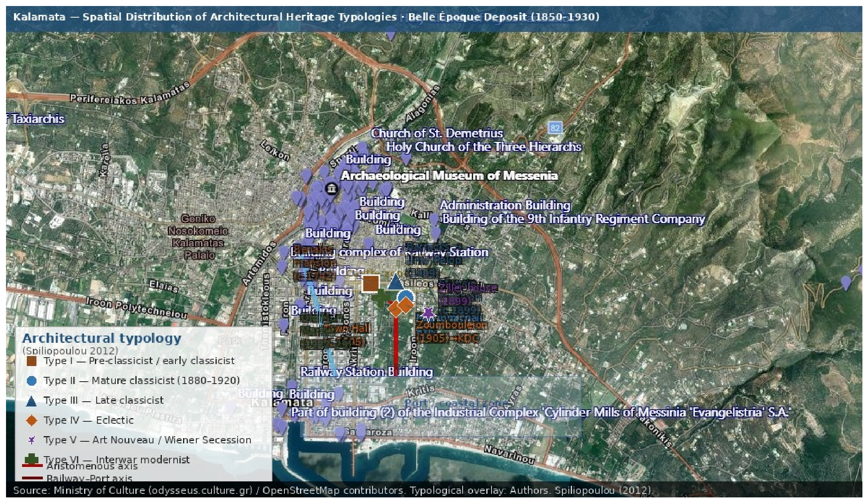The width and height of the screenshot is (868, 503).
Task: Click the 'Railway Station Building' label
Action: click(367, 372)
